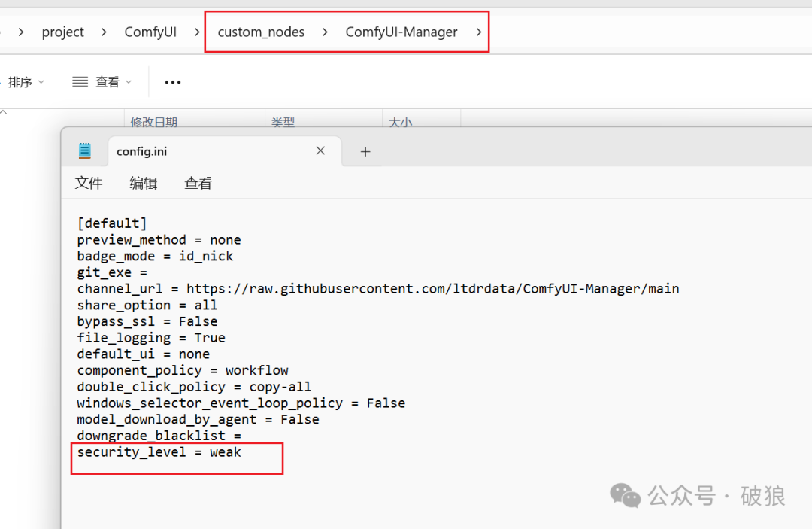Click the [default] section line
812x529 pixels.
click(x=112, y=223)
